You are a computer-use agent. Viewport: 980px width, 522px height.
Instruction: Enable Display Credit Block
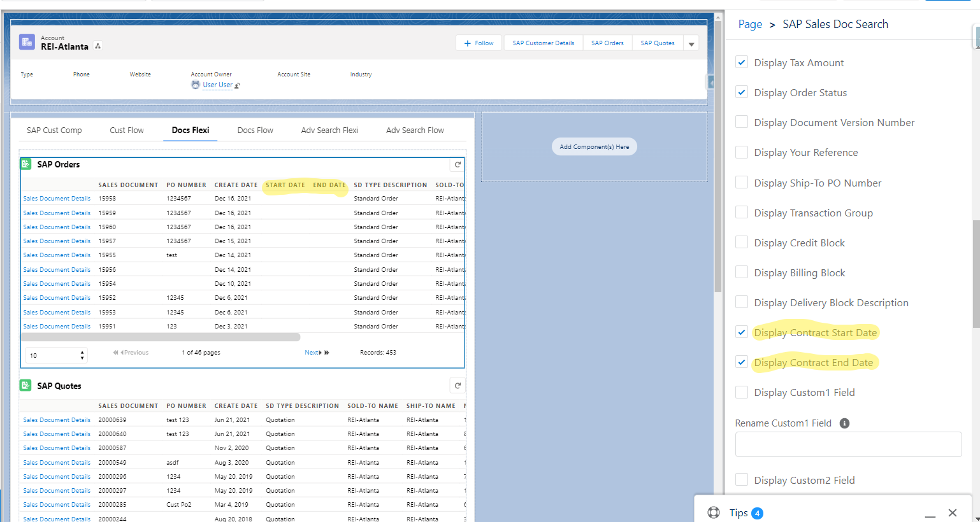[742, 243]
